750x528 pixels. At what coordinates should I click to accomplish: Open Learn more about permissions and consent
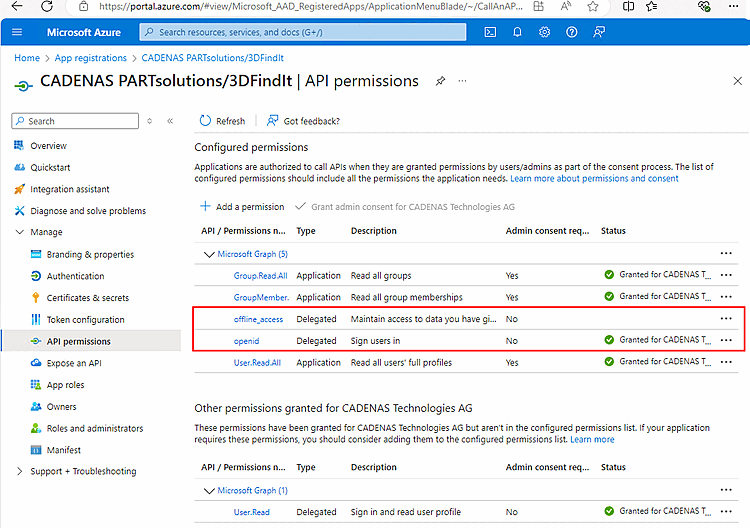(594, 178)
